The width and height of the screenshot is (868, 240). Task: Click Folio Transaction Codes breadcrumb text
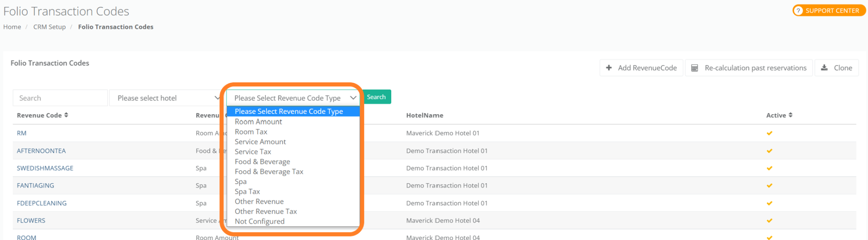116,27
